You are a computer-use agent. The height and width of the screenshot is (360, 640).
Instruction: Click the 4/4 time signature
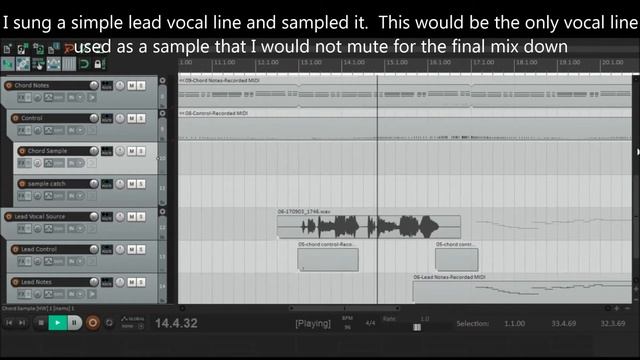(370, 323)
